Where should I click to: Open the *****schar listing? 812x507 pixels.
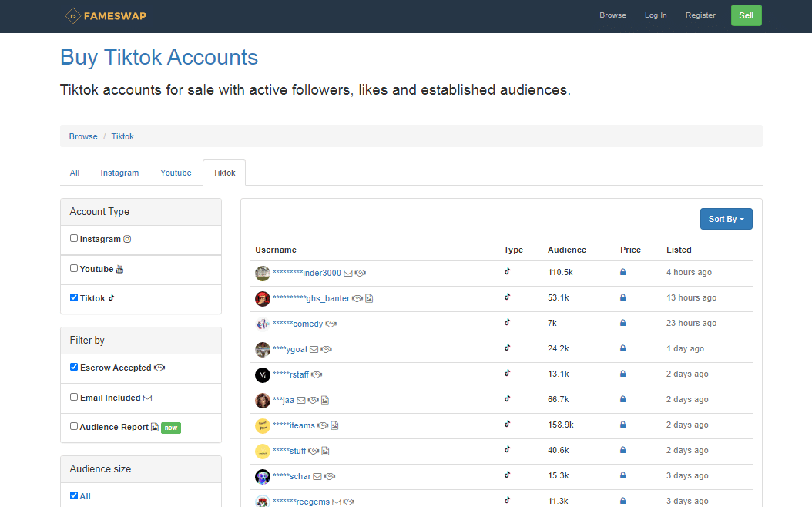291,476
